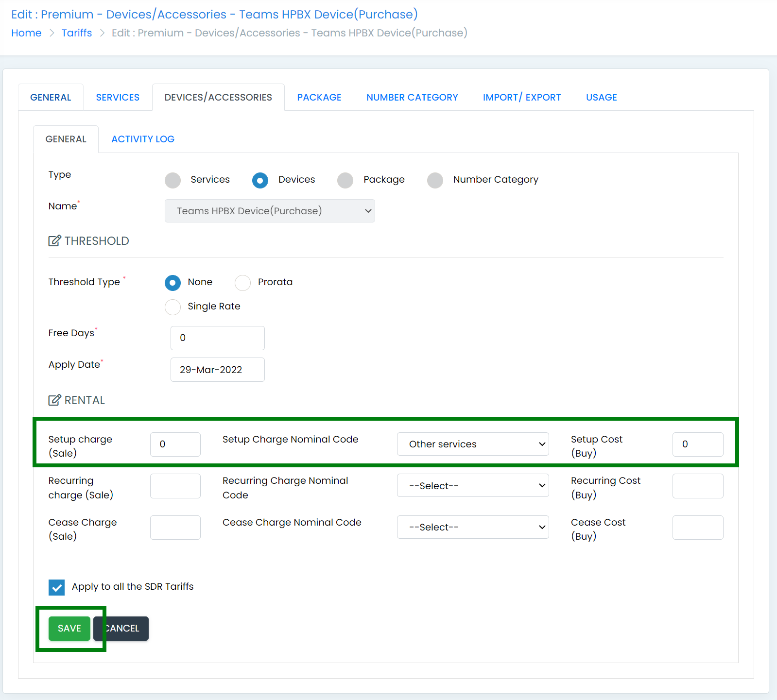The width and height of the screenshot is (777, 700).
Task: Open the Name dropdown showing Teams HPBX Device(Purchase)
Action: coord(270,211)
